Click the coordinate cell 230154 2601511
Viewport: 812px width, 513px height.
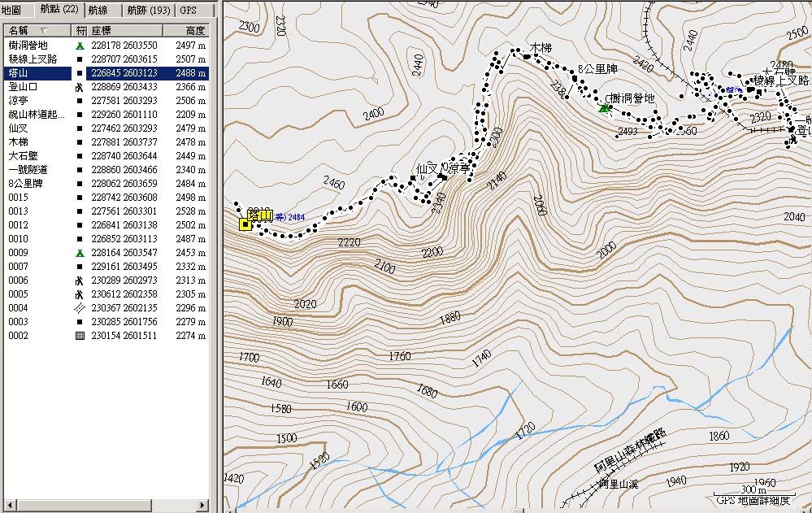click(124, 336)
